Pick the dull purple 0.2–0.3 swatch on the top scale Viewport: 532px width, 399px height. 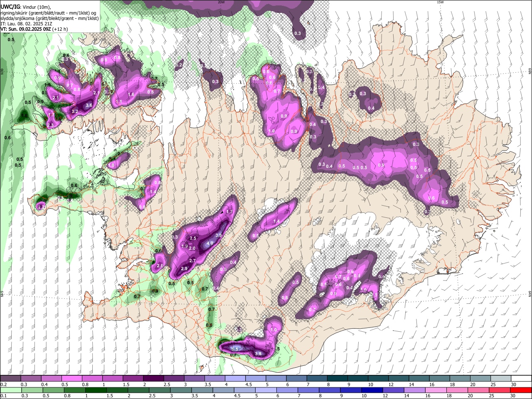[10, 378]
